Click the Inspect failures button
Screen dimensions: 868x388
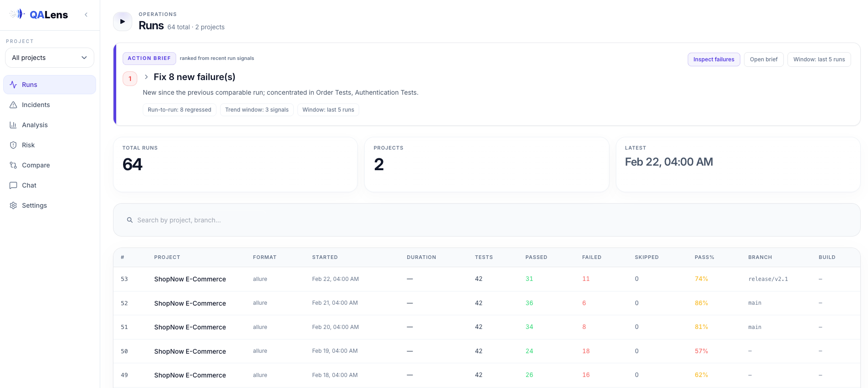pos(714,59)
